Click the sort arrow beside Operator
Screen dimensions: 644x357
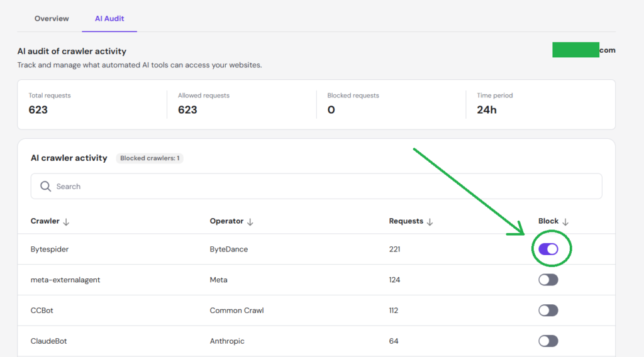point(250,222)
